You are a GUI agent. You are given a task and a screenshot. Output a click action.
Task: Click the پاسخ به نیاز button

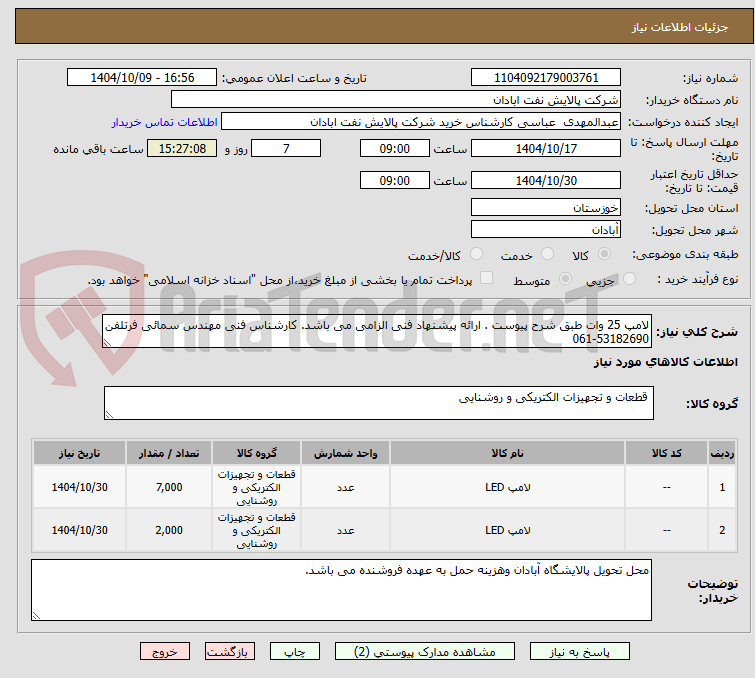tap(579, 652)
